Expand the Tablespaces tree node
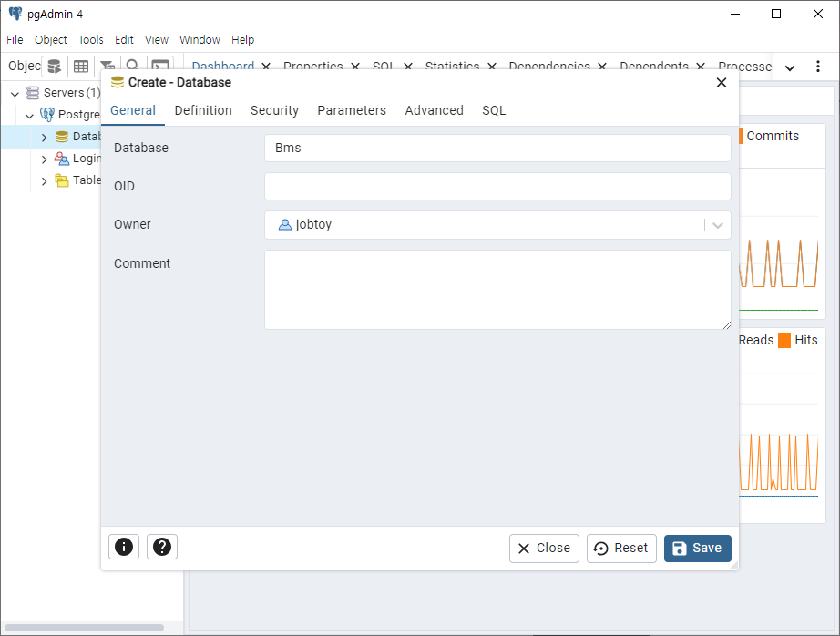 [44, 181]
